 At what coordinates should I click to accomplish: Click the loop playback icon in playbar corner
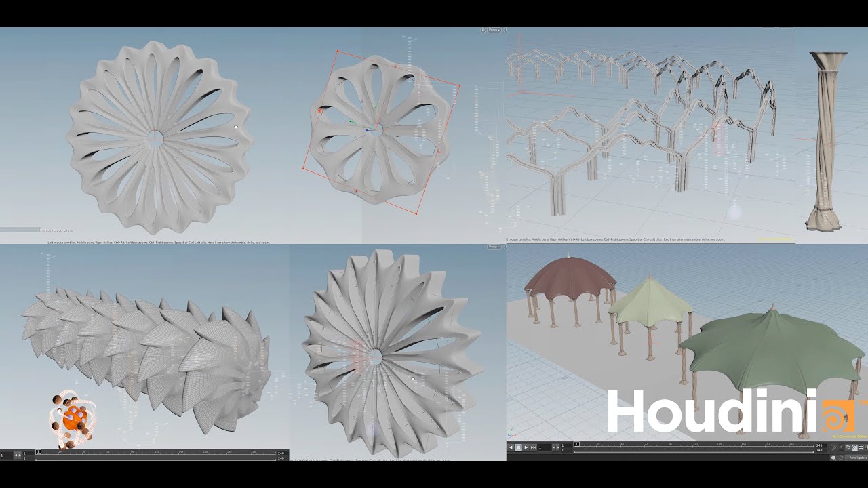point(861,447)
